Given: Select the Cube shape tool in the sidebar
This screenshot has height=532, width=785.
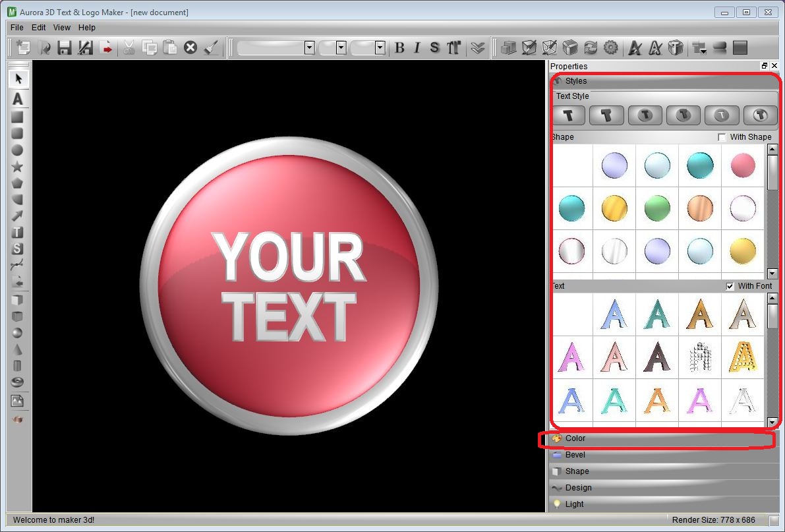Looking at the screenshot, I should 18,316.
